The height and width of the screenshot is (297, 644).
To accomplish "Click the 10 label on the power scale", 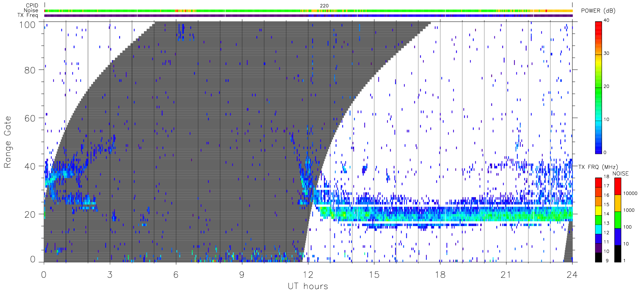I will click(x=606, y=119).
